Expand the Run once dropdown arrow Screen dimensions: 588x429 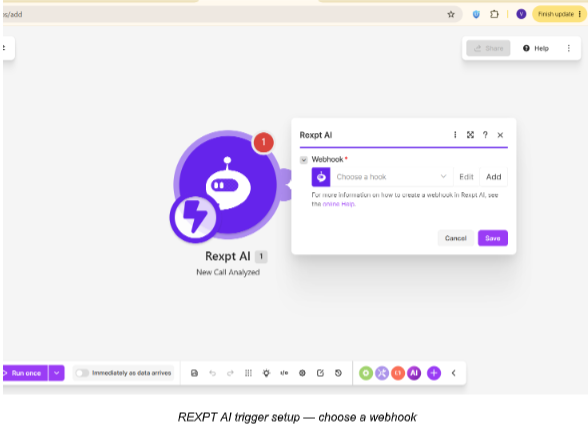(57, 373)
